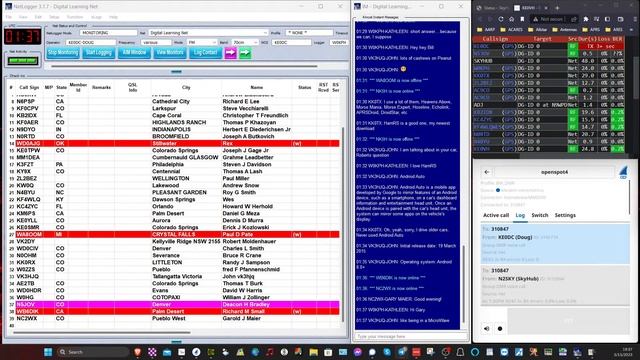The width and height of the screenshot is (640, 360).
Task: Click the taskbar Search box
Action: coord(93,352)
